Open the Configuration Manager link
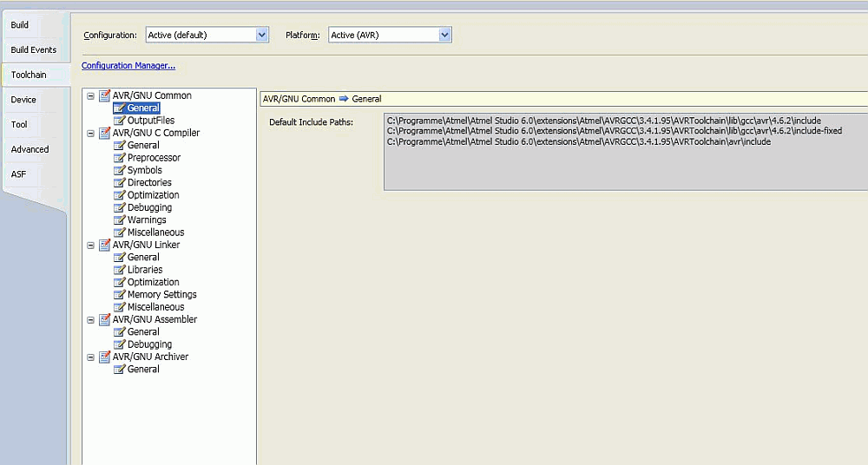This screenshot has height=465, width=868. tap(128, 65)
